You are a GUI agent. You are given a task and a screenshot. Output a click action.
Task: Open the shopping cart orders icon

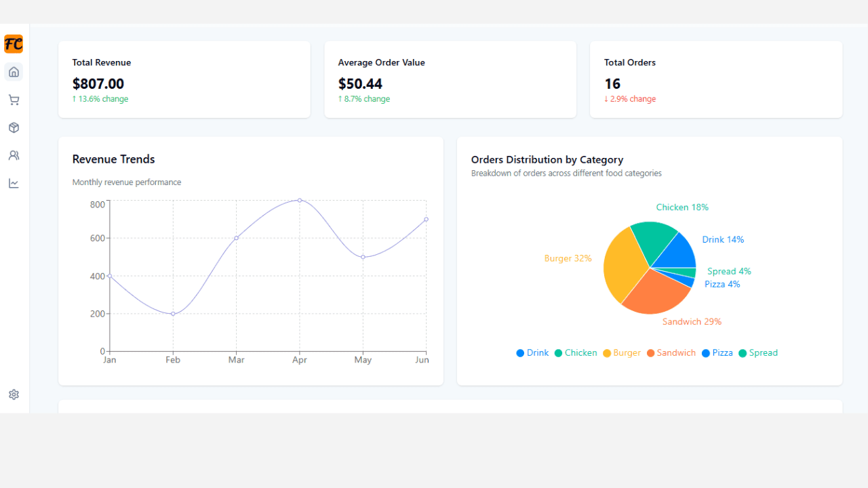[x=14, y=100]
